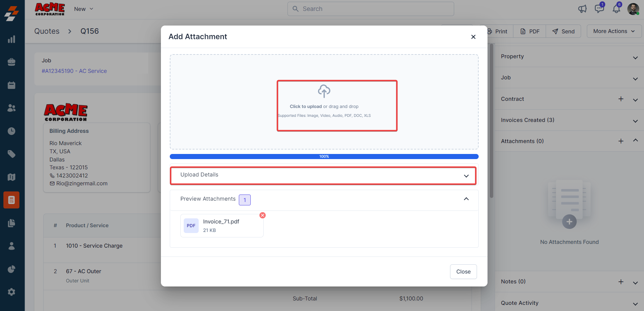Image resolution: width=644 pixels, height=311 pixels.
Task: Expand the Contract panel chevron
Action: (635, 100)
